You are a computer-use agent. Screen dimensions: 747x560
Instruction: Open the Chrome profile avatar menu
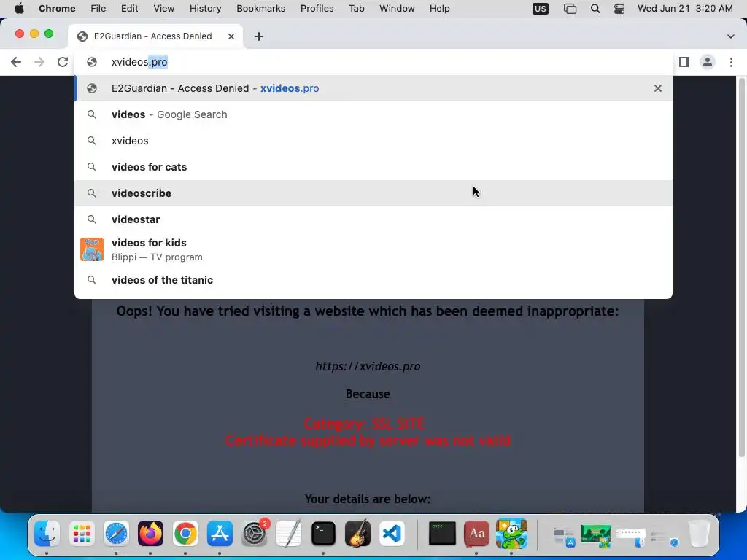pyautogui.click(x=708, y=62)
